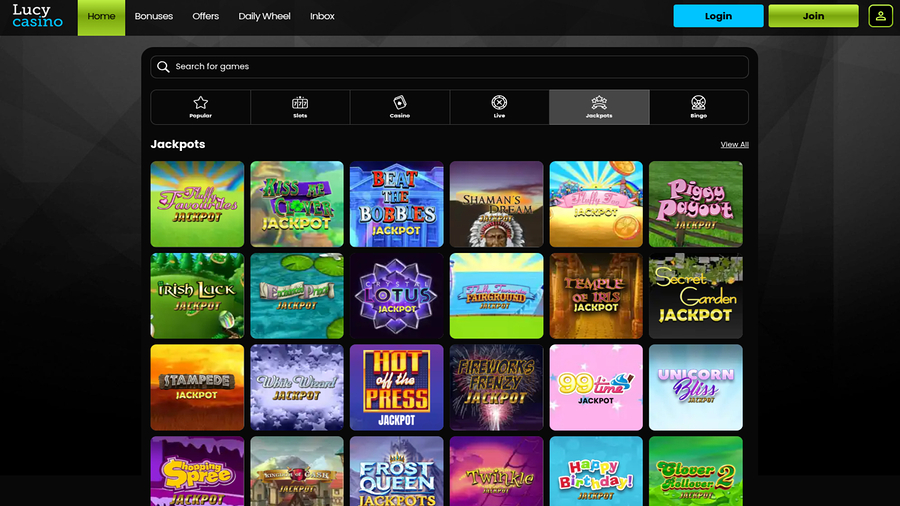Open White Wizard Jackpot game
Image resolution: width=900 pixels, height=506 pixels.
point(297,388)
